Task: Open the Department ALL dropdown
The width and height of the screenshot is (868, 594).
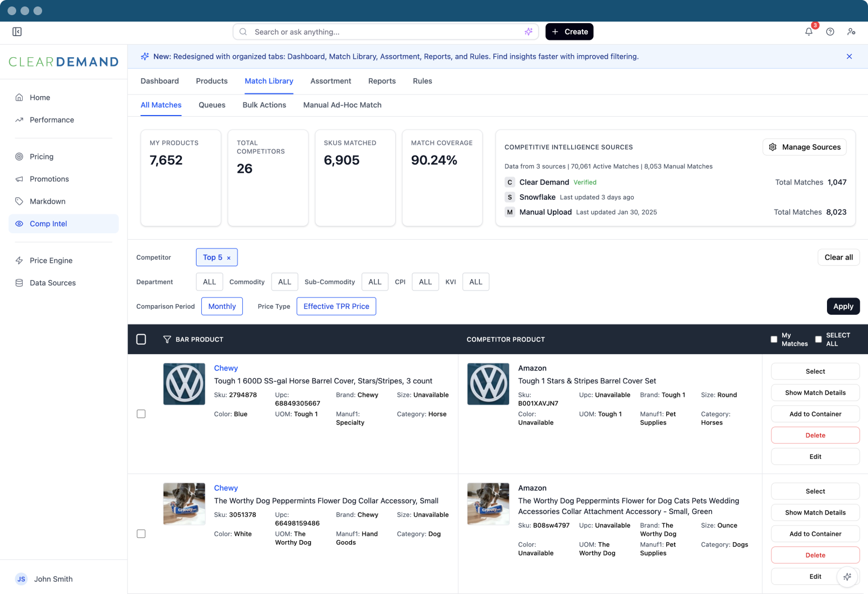Action: point(209,282)
